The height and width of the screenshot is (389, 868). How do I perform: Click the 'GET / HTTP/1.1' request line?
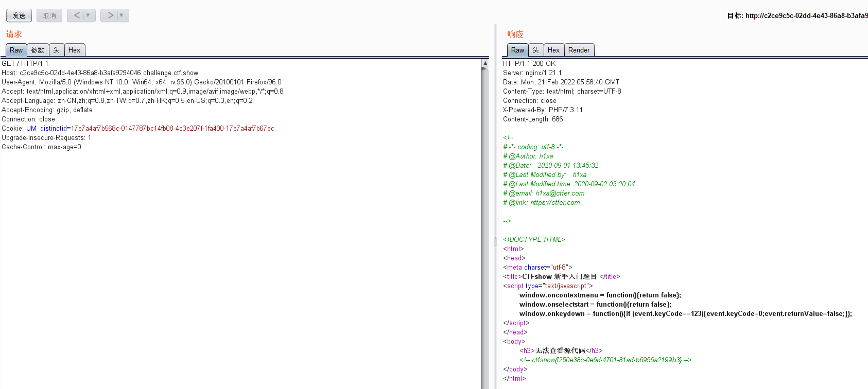pos(25,63)
